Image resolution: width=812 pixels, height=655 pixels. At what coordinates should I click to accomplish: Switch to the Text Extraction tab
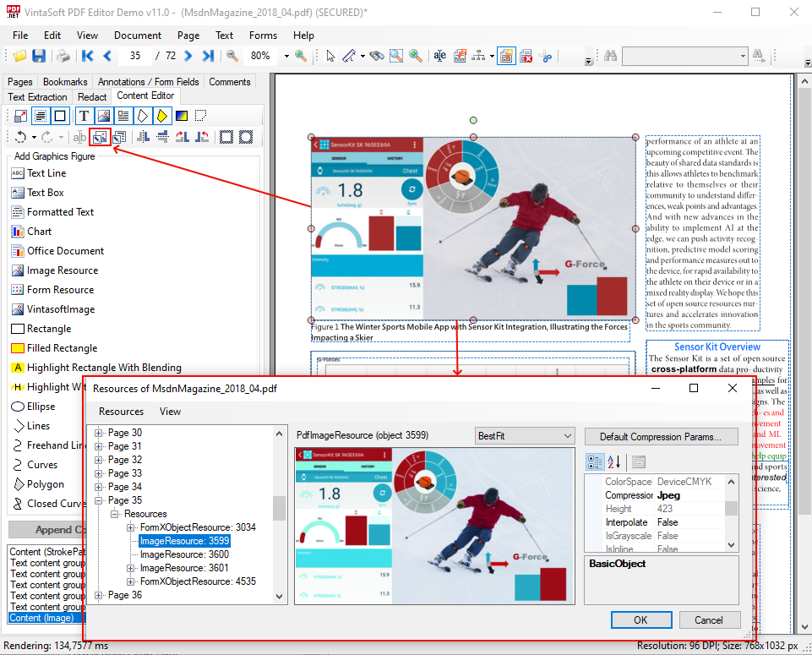click(x=37, y=97)
